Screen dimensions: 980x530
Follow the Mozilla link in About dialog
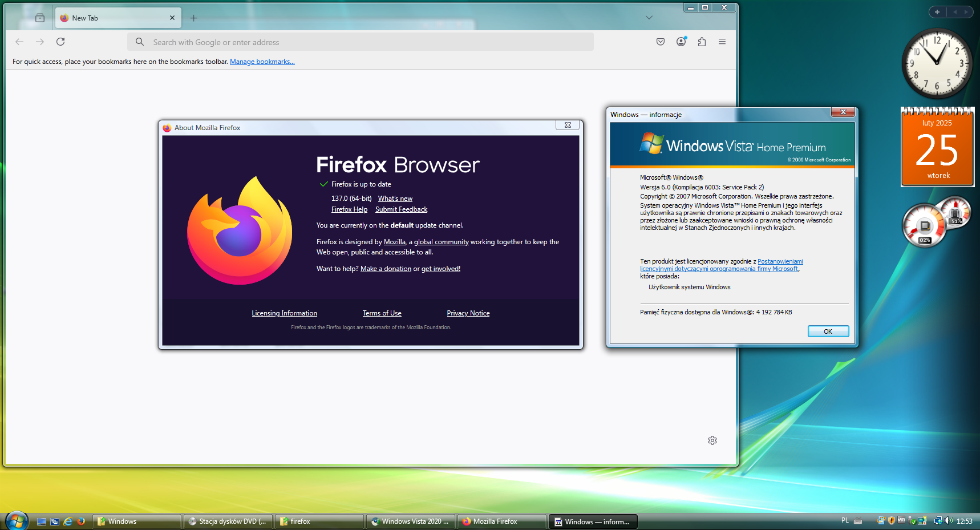[394, 242]
